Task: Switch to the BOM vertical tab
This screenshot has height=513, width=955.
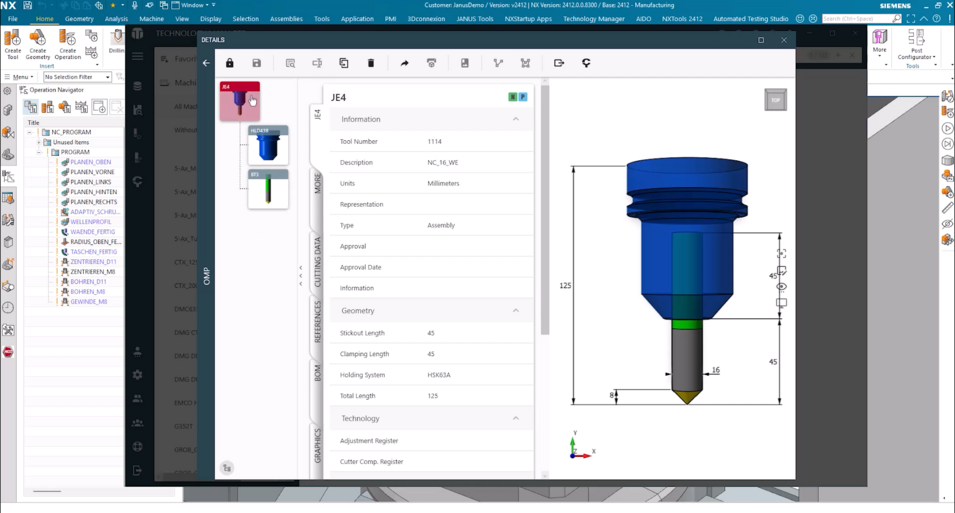Action: coord(317,373)
